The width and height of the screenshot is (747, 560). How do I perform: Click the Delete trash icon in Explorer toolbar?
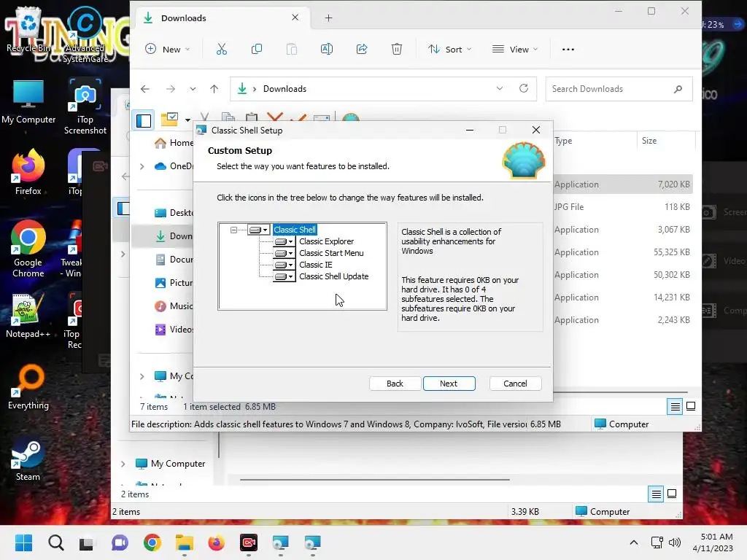397,49
